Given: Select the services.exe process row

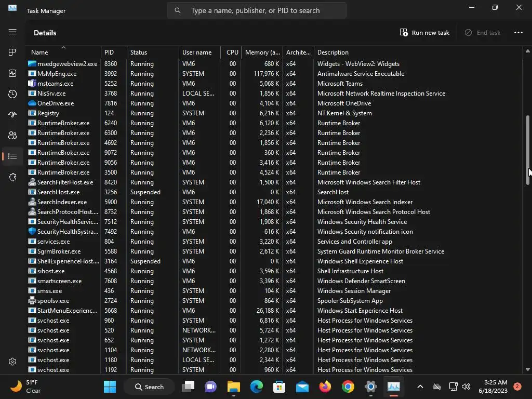Looking at the screenshot, I should (x=274, y=242).
